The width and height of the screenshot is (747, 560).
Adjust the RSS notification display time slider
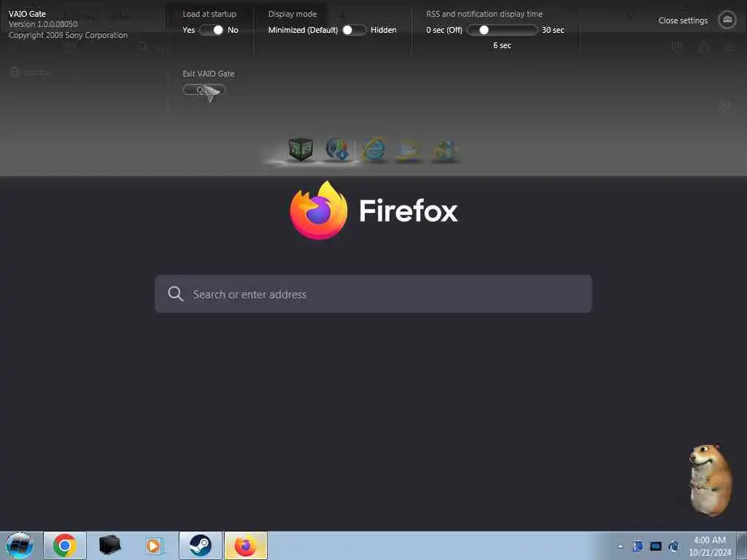(502, 30)
